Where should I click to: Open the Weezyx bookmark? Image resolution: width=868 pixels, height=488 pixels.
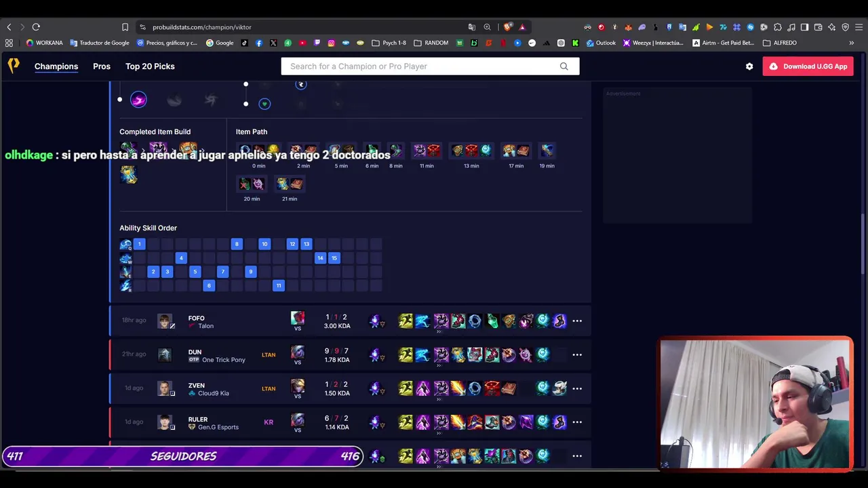(x=653, y=43)
